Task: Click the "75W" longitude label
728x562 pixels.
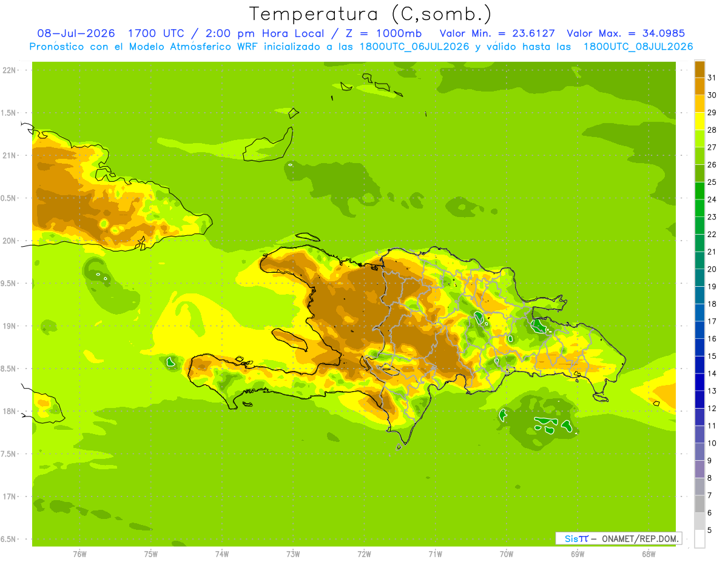Action: pos(151,555)
